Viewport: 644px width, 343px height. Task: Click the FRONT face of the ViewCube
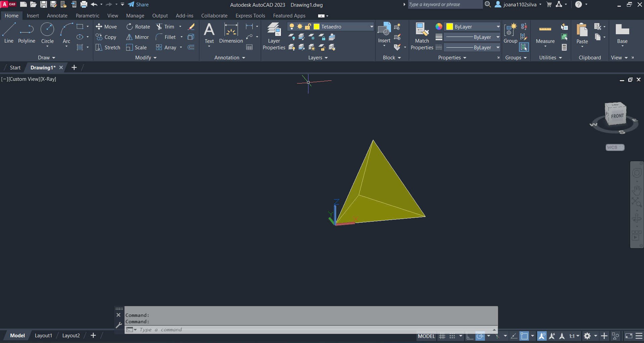click(x=617, y=116)
